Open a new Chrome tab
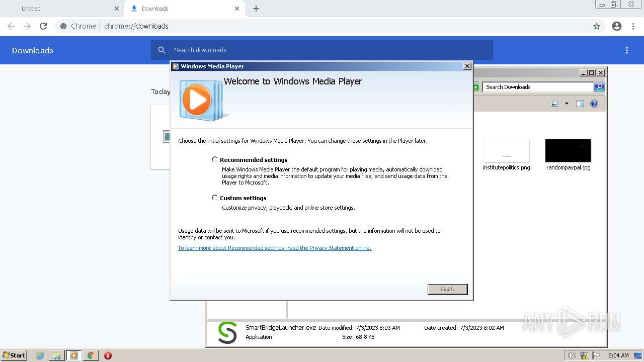The height and width of the screenshot is (362, 644). [256, 9]
